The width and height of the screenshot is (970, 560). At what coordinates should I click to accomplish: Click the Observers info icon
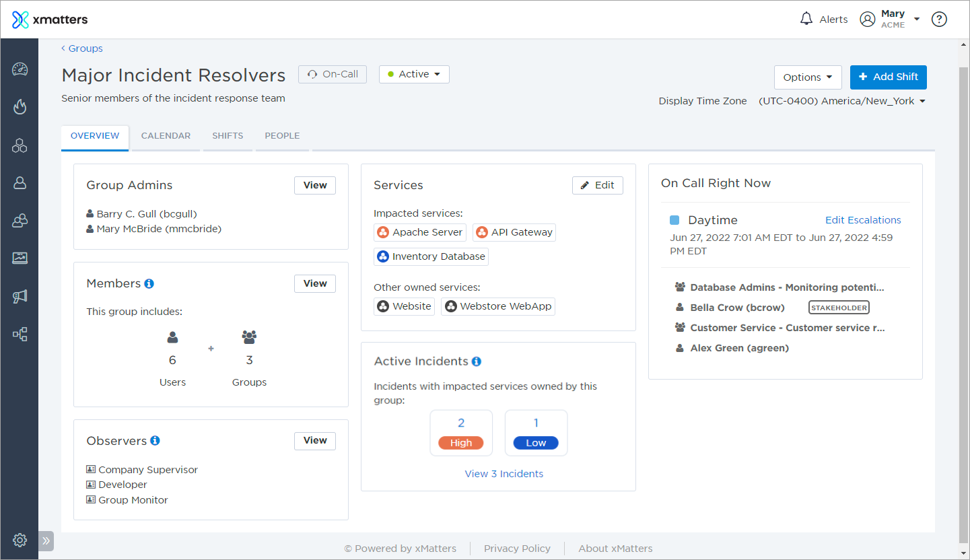click(155, 441)
